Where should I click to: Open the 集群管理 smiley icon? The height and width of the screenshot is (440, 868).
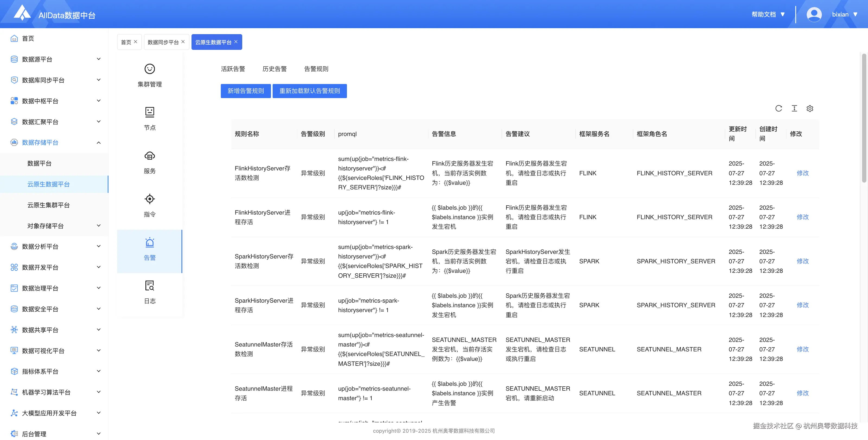[150, 69]
